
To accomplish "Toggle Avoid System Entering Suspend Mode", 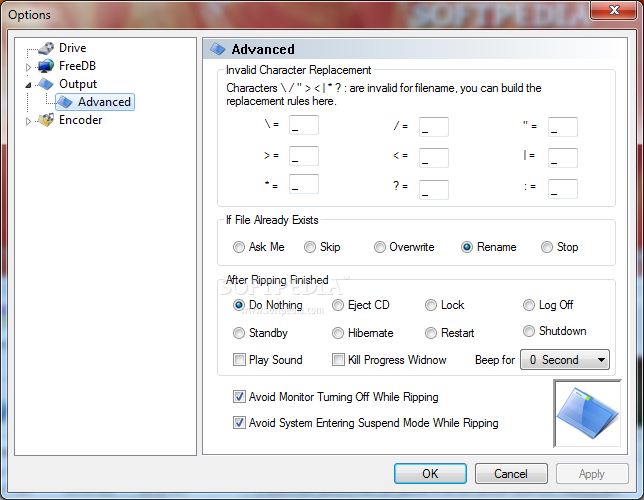I will [x=239, y=423].
